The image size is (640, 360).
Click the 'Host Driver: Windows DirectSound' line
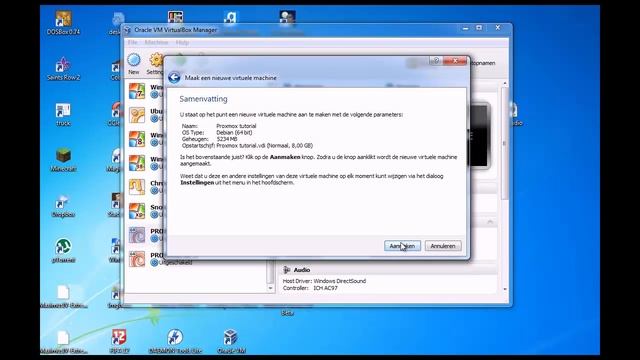[324, 281]
